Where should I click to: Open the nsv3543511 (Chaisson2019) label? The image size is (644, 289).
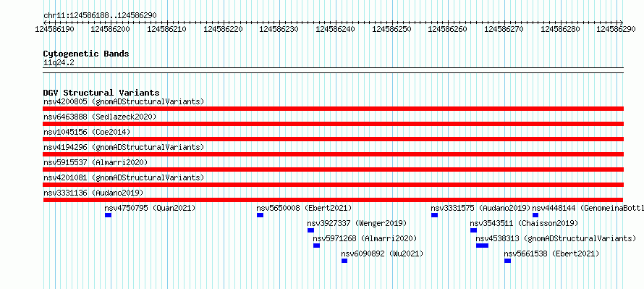tap(524, 223)
